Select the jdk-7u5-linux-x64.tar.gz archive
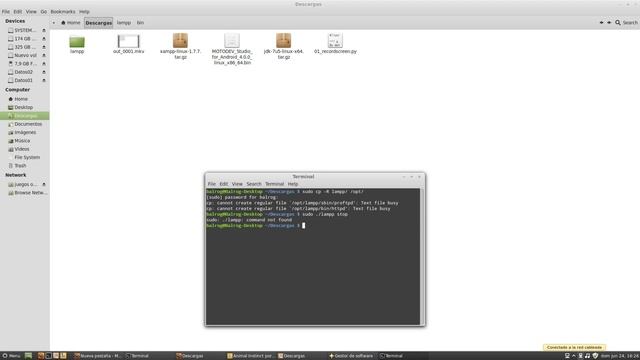640x360 pixels. tap(283, 41)
